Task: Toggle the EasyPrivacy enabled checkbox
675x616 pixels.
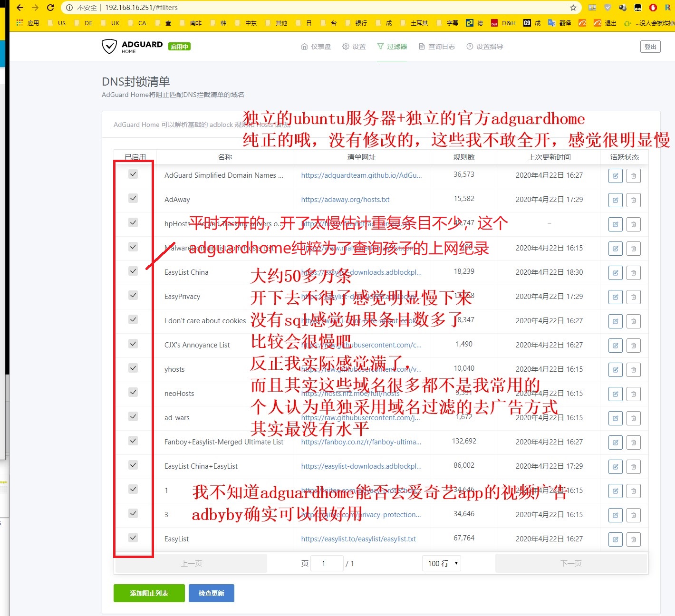Action: click(133, 295)
